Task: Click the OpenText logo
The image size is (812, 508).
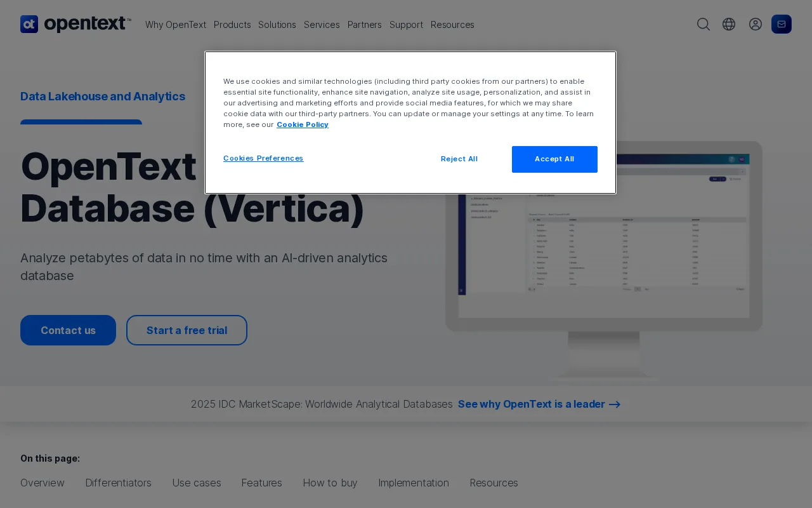Action: [75, 24]
